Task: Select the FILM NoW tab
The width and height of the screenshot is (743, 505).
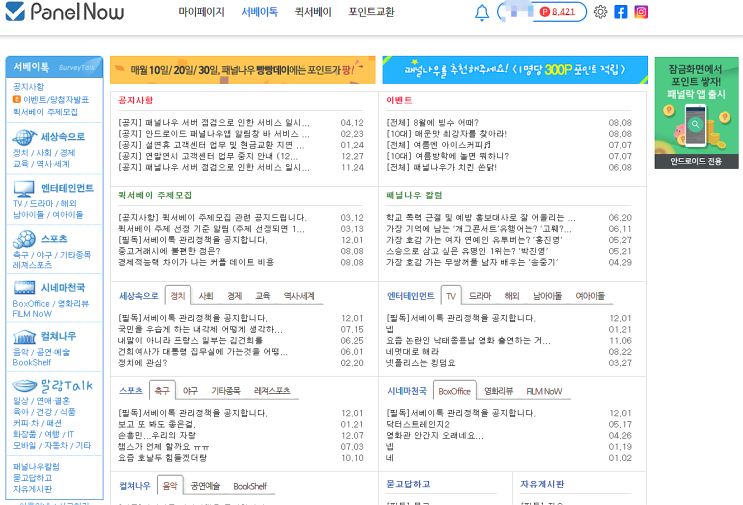Action: (x=544, y=391)
